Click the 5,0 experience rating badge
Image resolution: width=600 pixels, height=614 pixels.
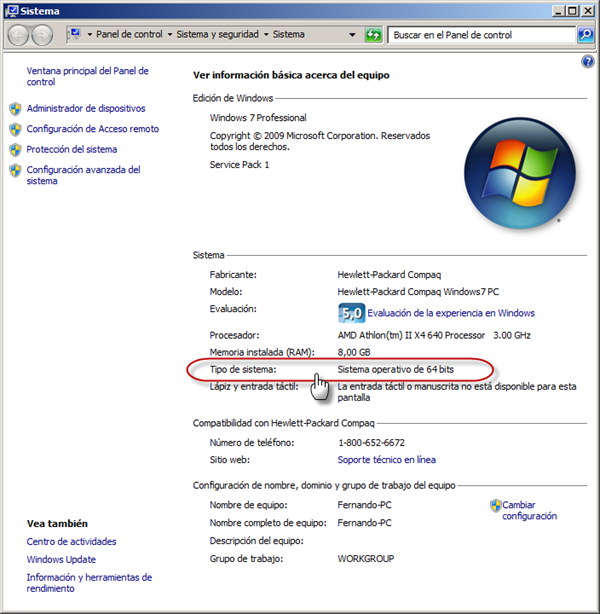pos(352,313)
